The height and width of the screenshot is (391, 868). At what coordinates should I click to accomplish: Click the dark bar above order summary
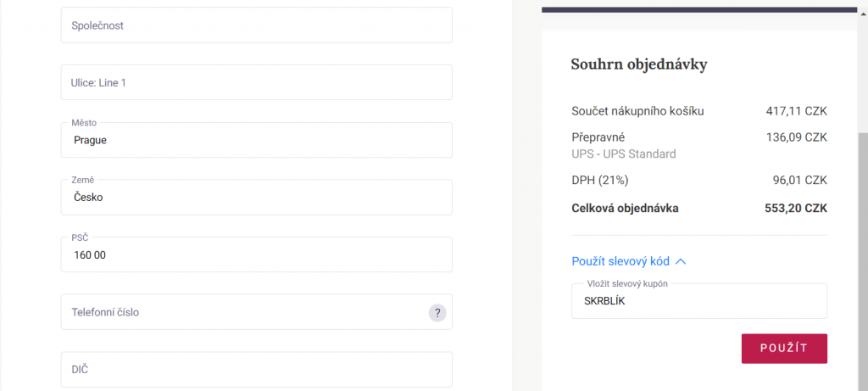699,9
